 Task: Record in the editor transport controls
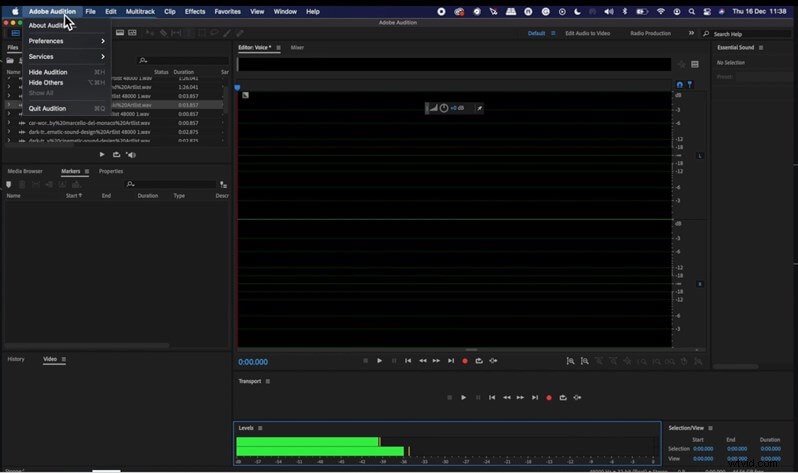coord(465,360)
